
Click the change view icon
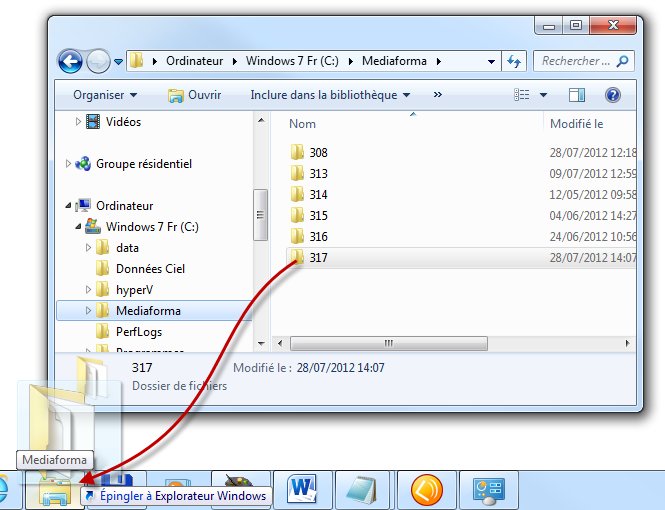click(522, 95)
